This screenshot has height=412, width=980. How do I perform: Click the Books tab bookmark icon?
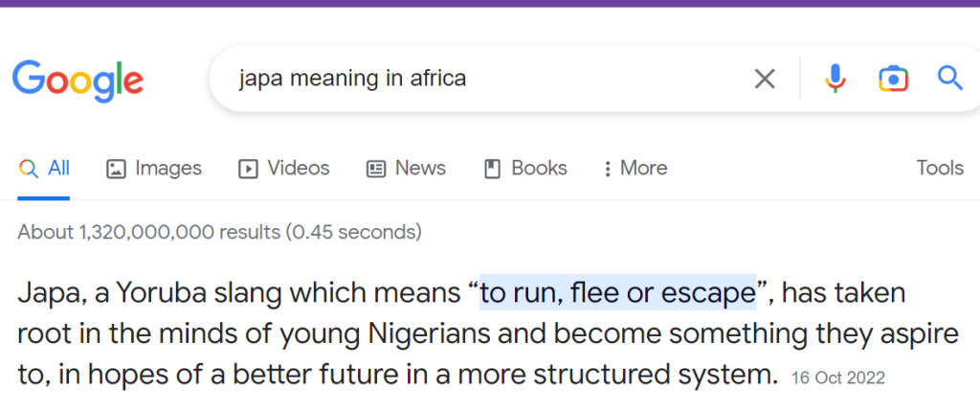[493, 169]
